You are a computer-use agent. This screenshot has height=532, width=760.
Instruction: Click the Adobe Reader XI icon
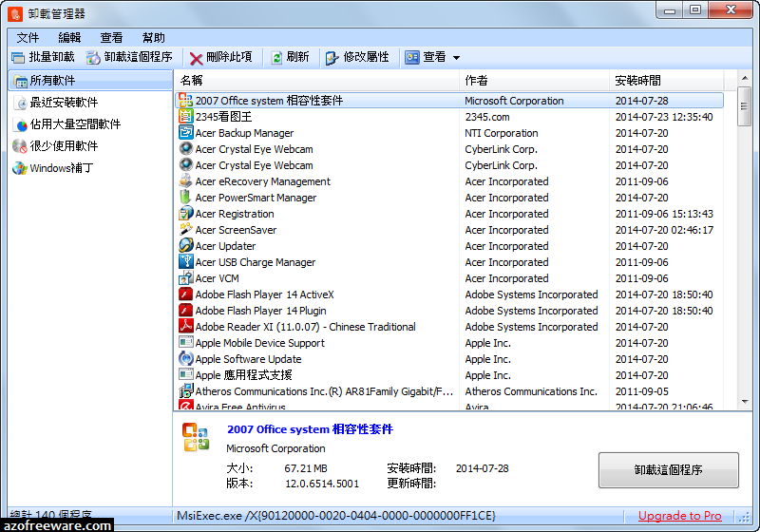pyautogui.click(x=185, y=326)
